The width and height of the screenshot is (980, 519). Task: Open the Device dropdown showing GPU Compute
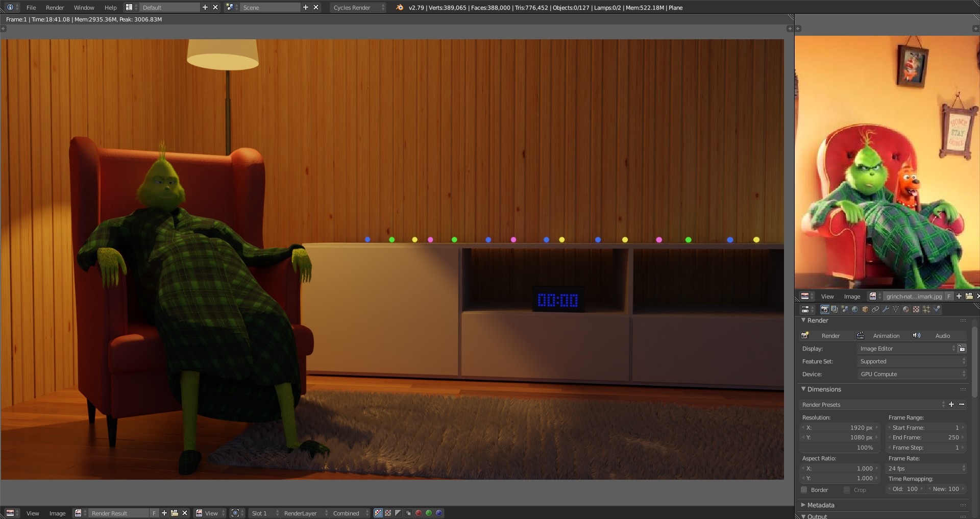(x=912, y=374)
